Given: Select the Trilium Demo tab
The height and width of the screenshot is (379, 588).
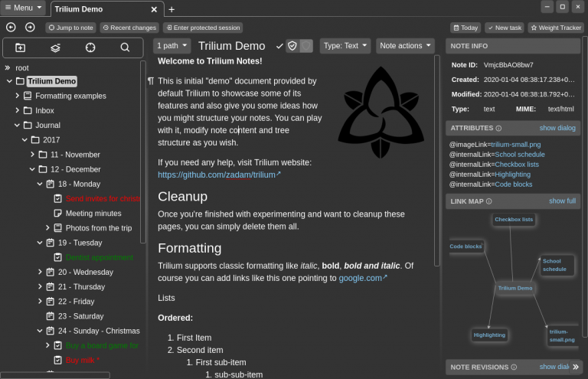Looking at the screenshot, I should (x=100, y=9).
